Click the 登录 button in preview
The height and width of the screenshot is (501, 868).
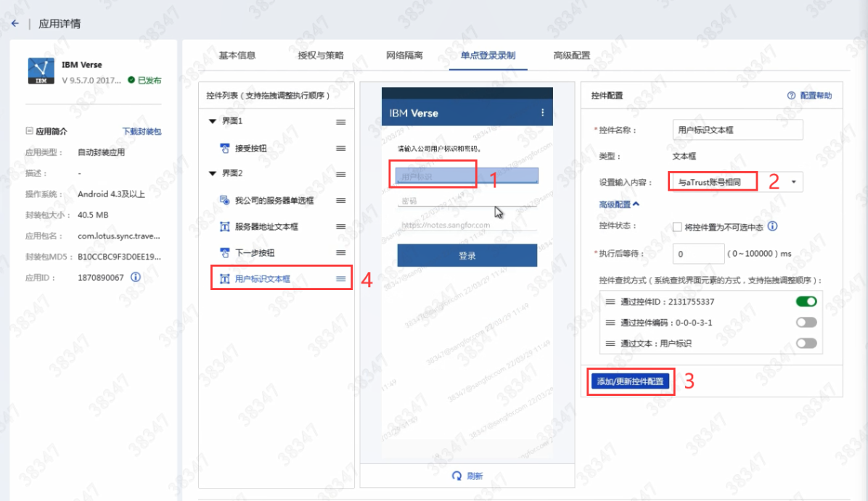pos(467,255)
